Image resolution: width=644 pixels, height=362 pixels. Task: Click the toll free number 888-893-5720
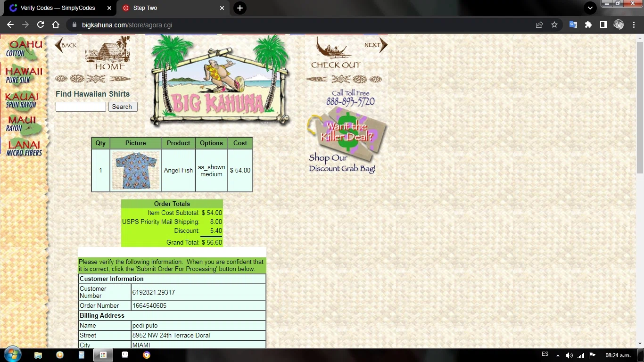350,102
